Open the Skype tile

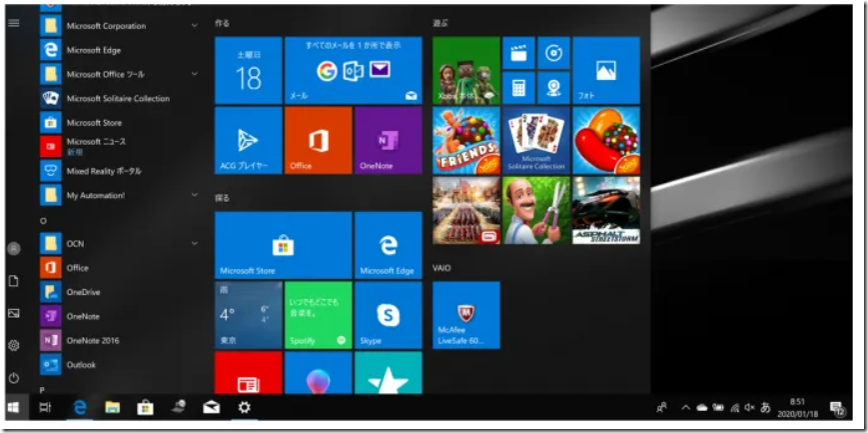tap(389, 315)
